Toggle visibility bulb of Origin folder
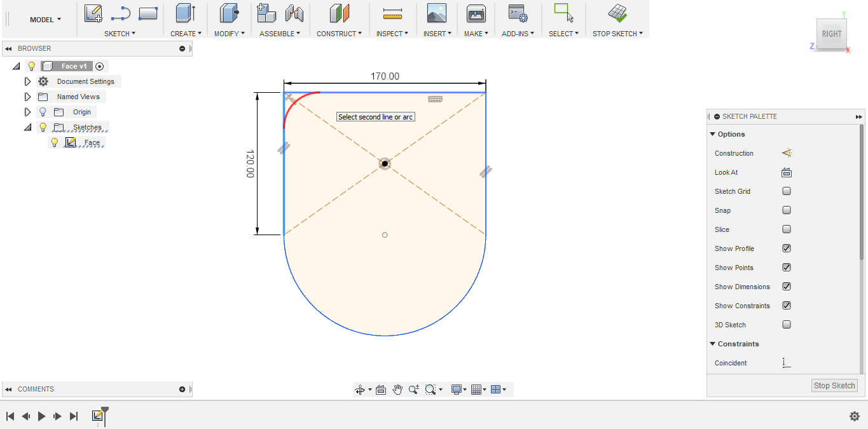The image size is (868, 429). click(43, 112)
